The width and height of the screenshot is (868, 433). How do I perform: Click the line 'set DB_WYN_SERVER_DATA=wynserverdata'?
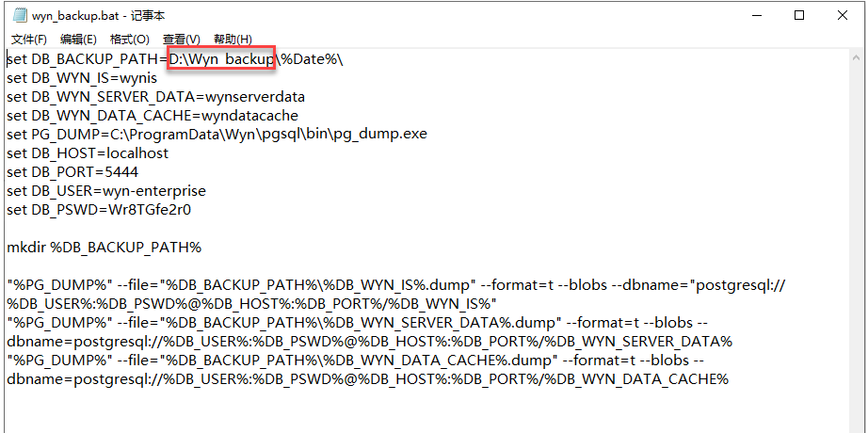(x=155, y=97)
